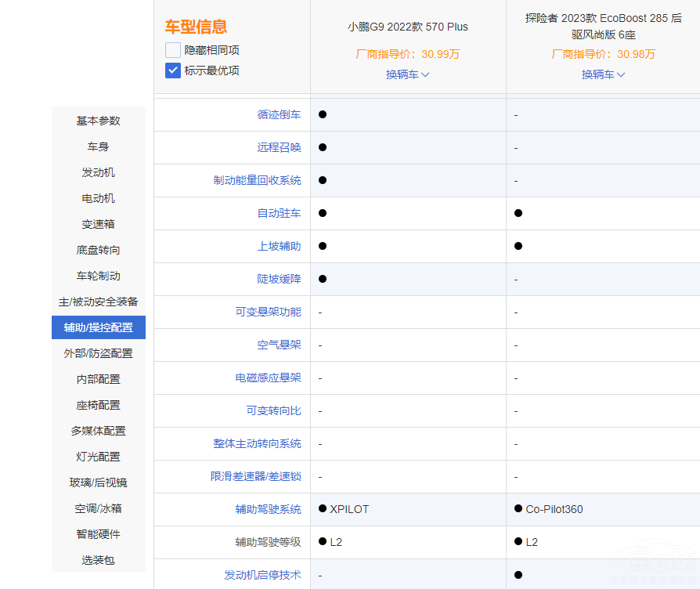Click the 制动能量回收系统 link
Viewport: 700px width, 589px height.
pos(257,180)
